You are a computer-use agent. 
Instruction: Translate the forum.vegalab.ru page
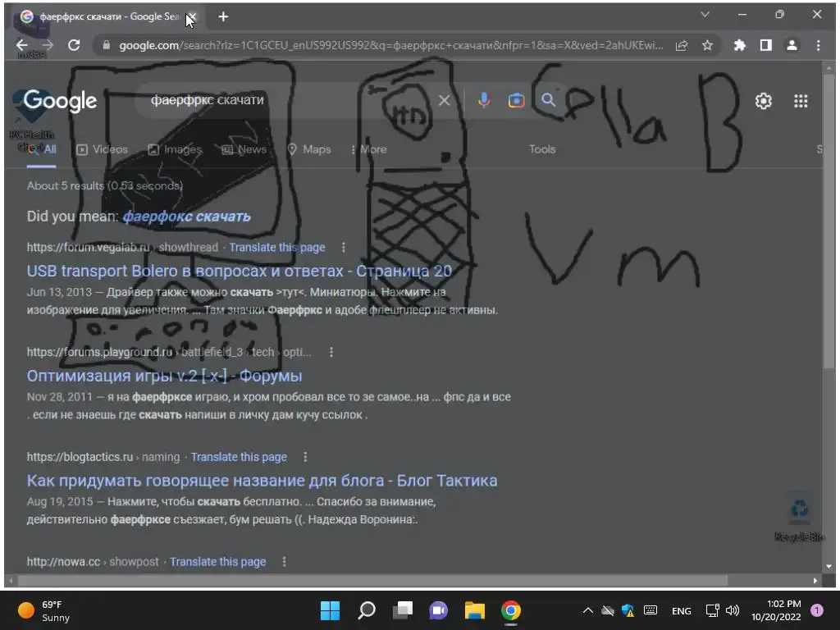pos(277,248)
